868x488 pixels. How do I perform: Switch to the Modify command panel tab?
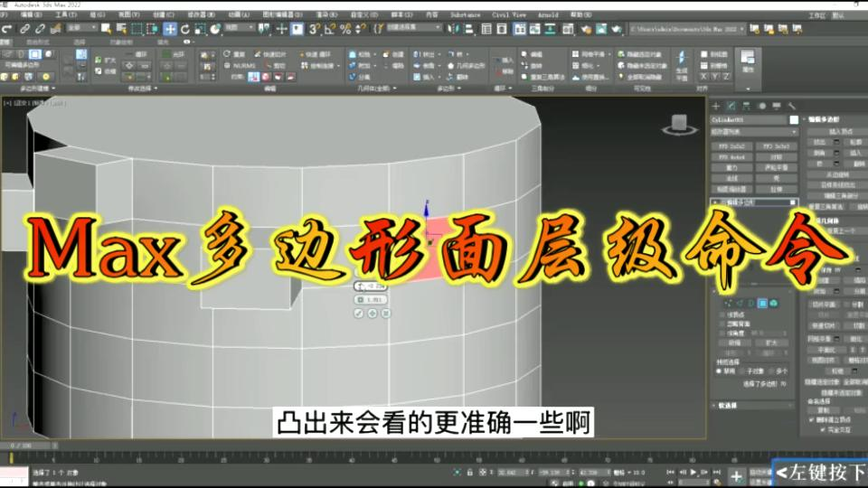click(731, 106)
